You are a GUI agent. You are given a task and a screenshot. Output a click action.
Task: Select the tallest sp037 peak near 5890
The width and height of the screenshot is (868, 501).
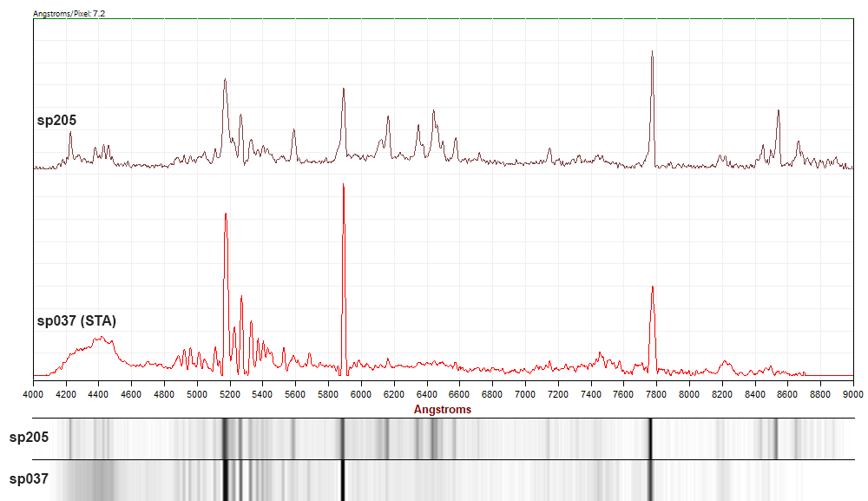click(344, 187)
